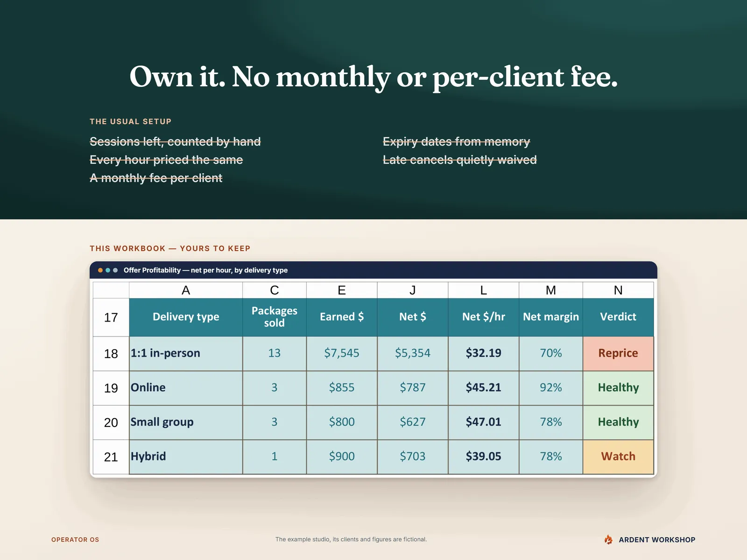Image resolution: width=747 pixels, height=560 pixels.
Task: Select column N header
Action: pos(618,290)
